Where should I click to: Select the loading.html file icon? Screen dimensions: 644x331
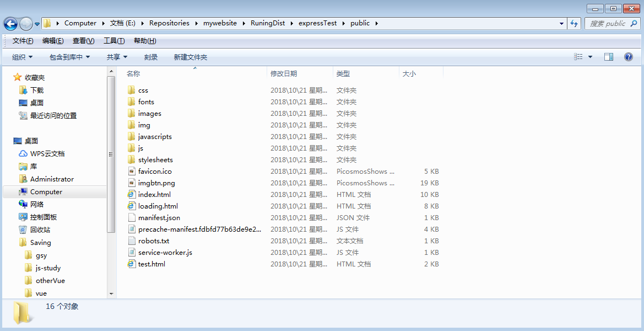point(132,206)
